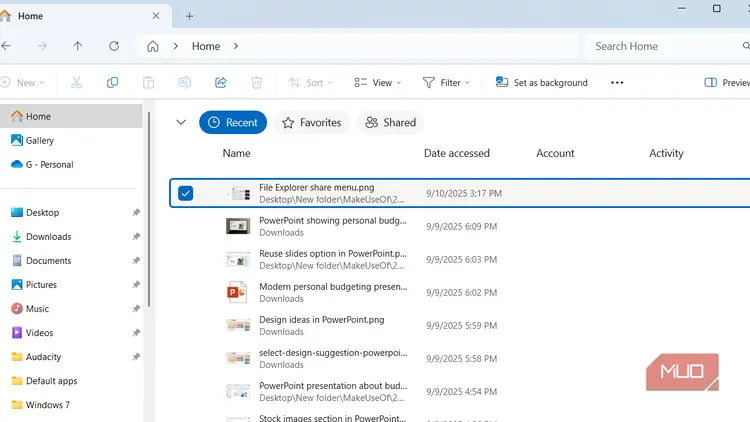Click the home icon in address bar
This screenshot has height=422, width=750.
[x=153, y=46]
